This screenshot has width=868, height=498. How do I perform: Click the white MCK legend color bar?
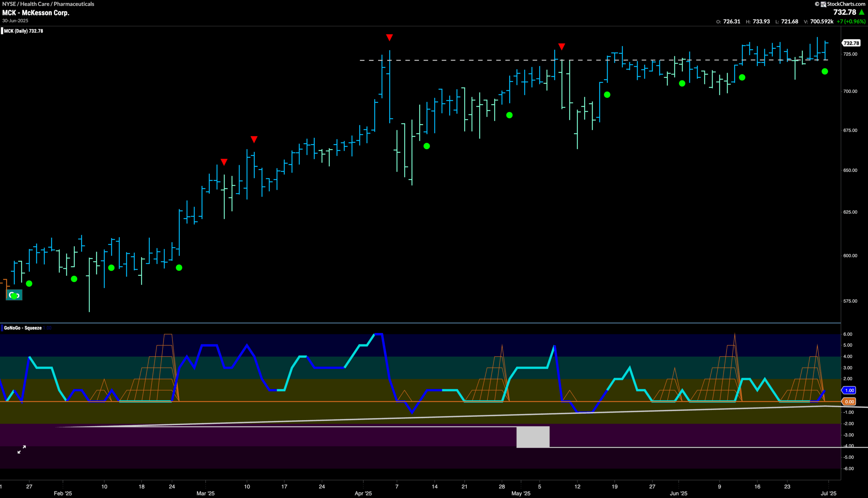tap(2, 31)
